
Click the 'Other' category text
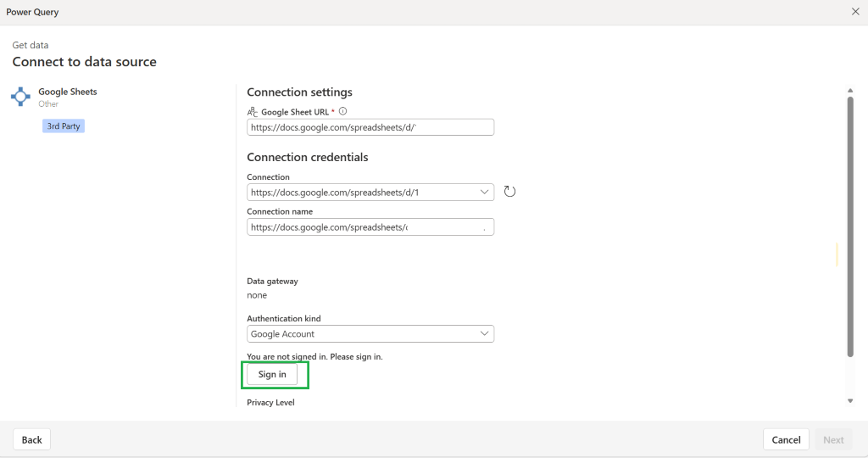48,104
